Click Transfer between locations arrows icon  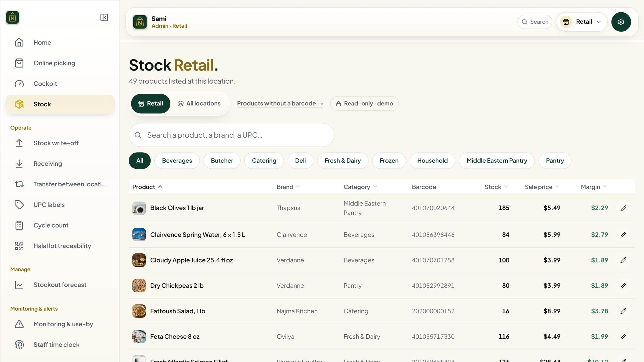coord(19,184)
